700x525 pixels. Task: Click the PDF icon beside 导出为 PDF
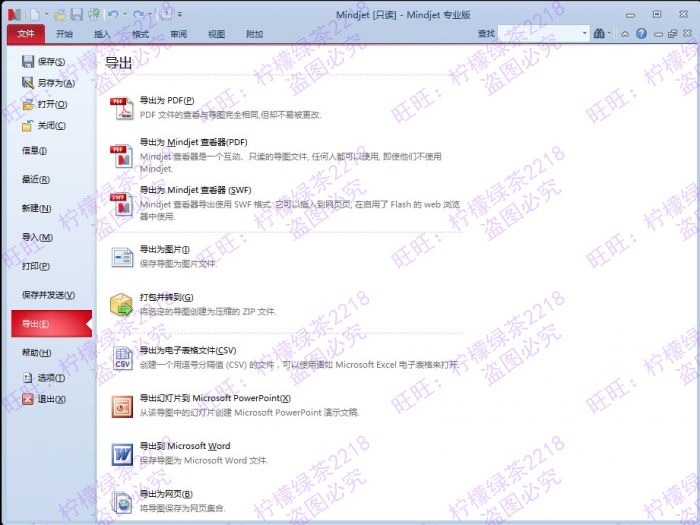(121, 108)
